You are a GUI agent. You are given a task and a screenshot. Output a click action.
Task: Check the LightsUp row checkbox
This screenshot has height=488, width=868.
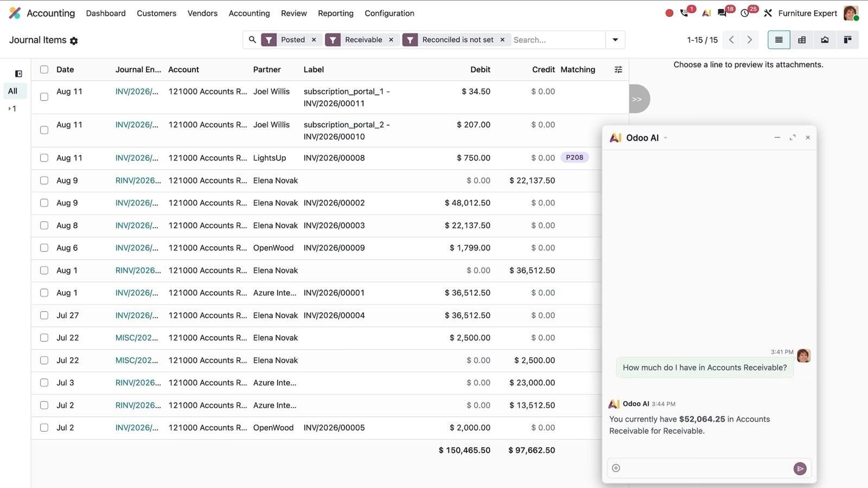[x=44, y=158]
